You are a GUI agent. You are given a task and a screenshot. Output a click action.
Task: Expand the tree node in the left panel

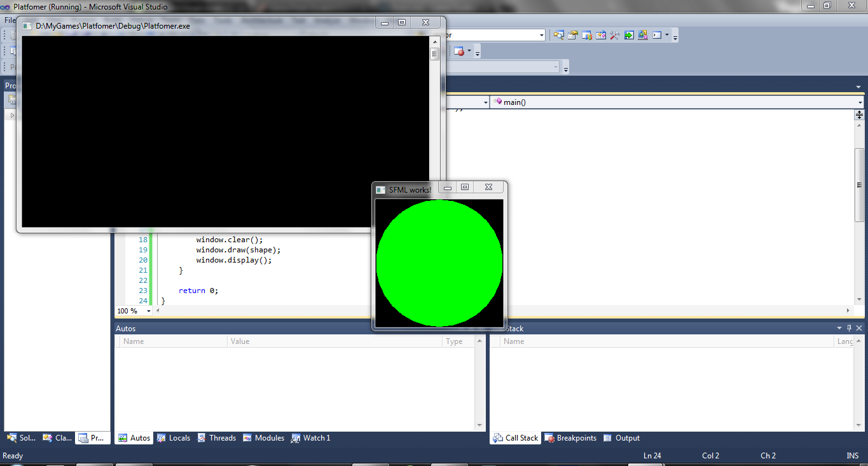(11, 115)
